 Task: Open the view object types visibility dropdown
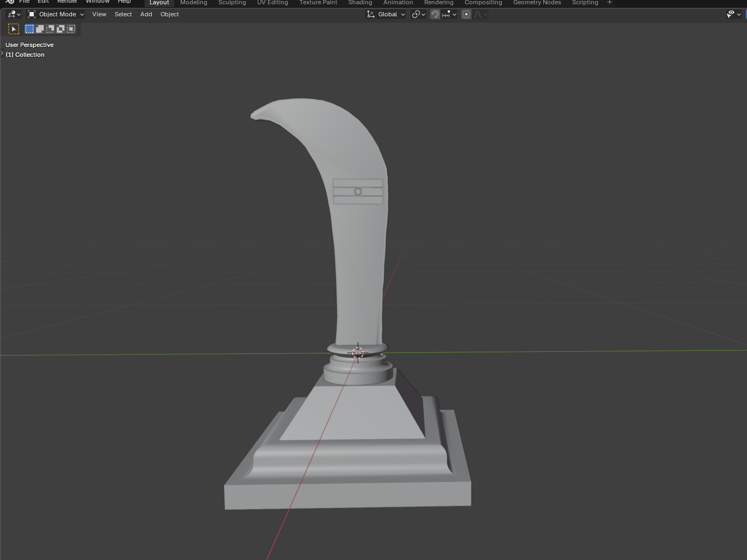coord(734,14)
